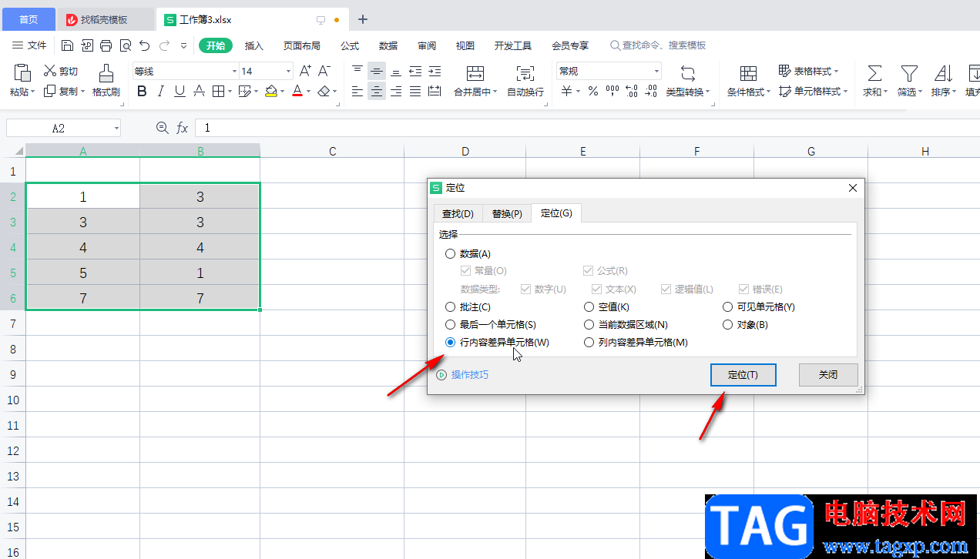Viewport: 980px width, 559px height.
Task: Open the 页面布局 ribbon tab
Action: click(x=302, y=45)
